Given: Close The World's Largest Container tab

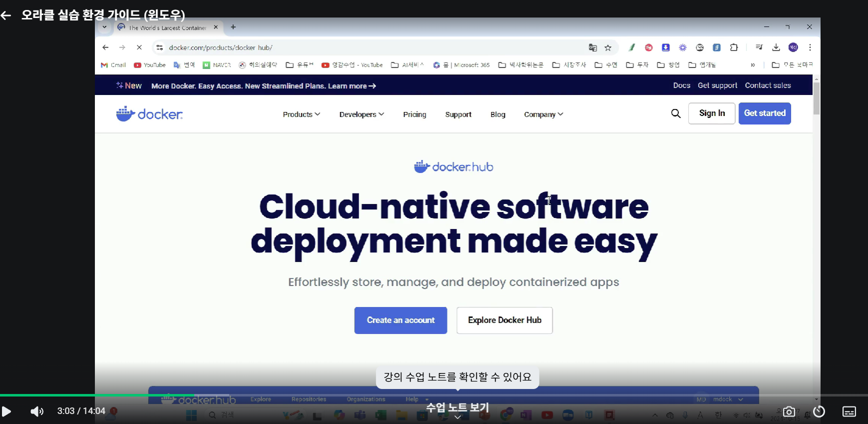Looking at the screenshot, I should [216, 27].
